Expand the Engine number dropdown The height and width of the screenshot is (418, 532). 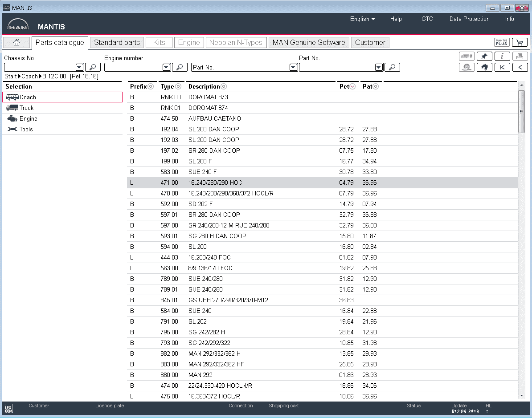coord(166,67)
